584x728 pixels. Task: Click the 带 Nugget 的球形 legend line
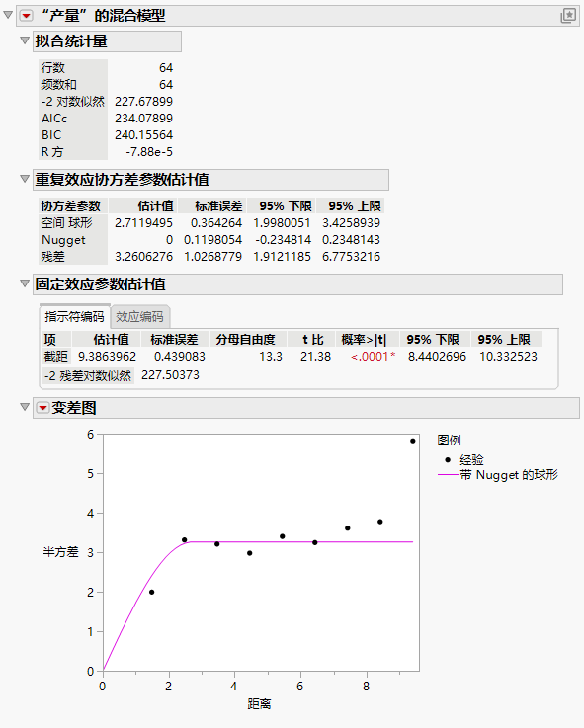click(448, 475)
